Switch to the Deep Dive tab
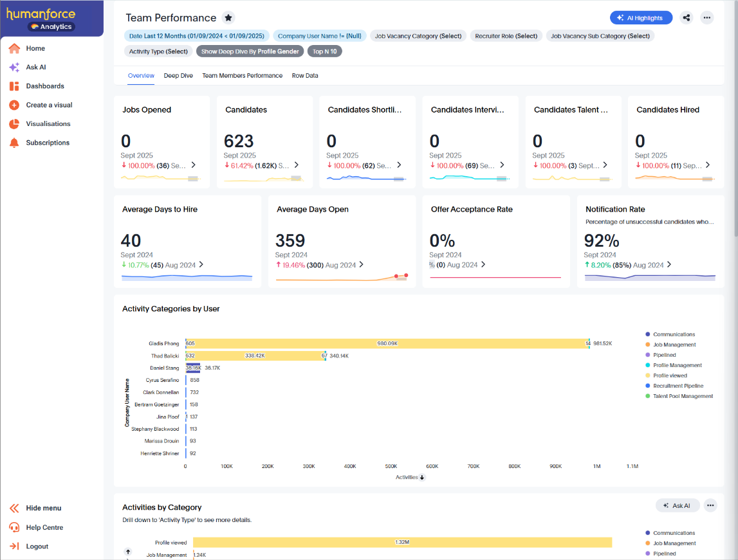 (178, 76)
